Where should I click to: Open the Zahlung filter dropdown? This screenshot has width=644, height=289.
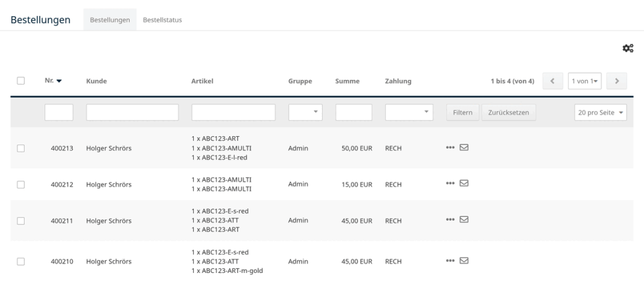click(409, 112)
